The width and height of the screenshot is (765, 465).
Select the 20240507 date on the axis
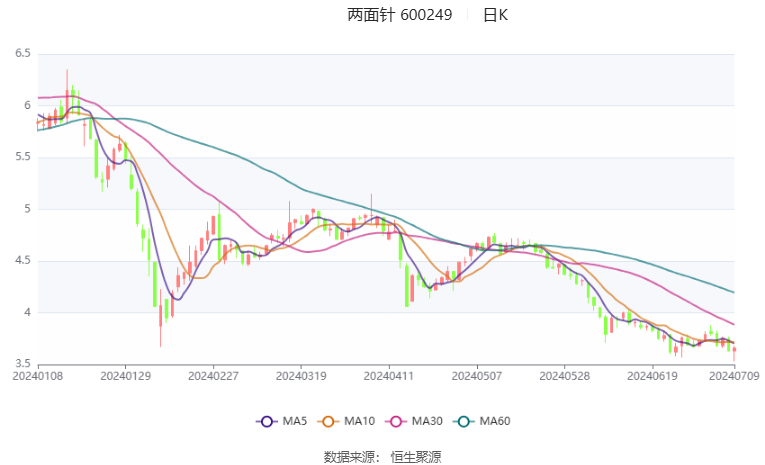(x=476, y=377)
